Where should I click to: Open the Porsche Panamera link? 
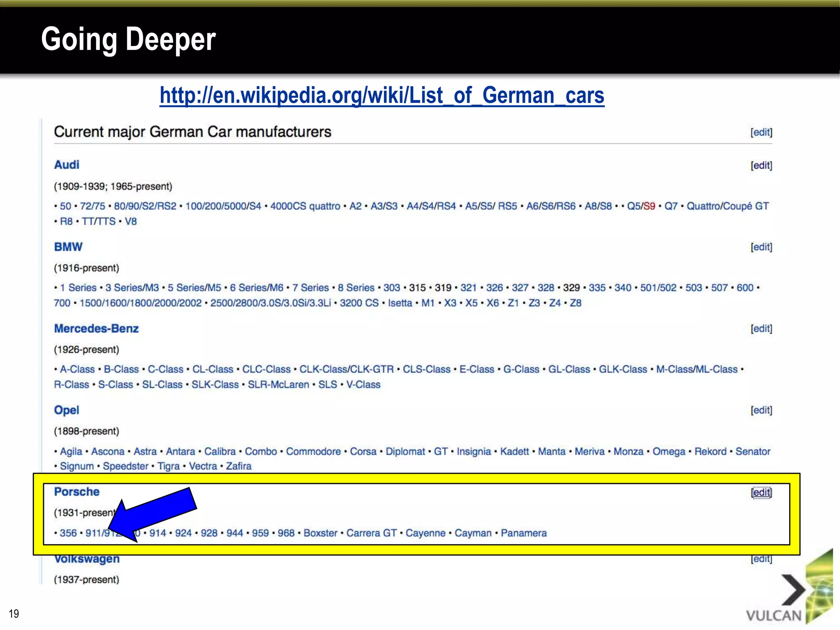coord(524,533)
